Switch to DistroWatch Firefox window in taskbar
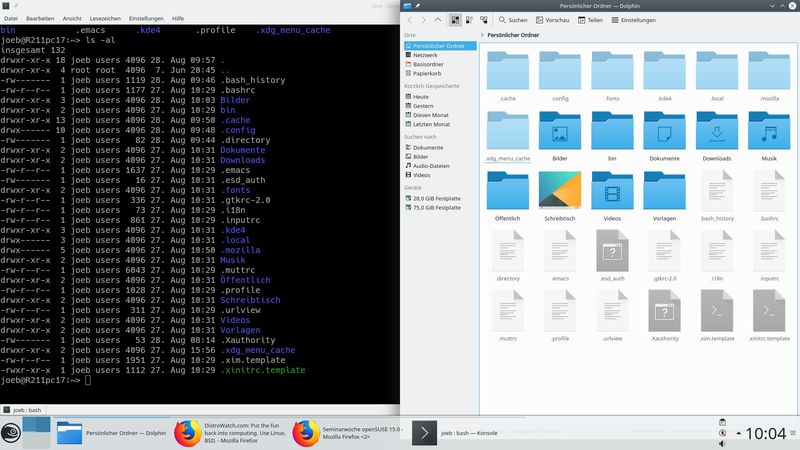 [x=230, y=433]
